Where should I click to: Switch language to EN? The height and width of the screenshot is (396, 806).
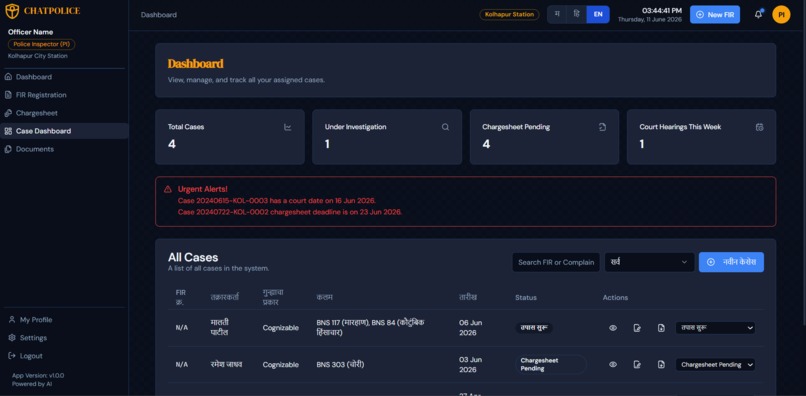pos(598,14)
